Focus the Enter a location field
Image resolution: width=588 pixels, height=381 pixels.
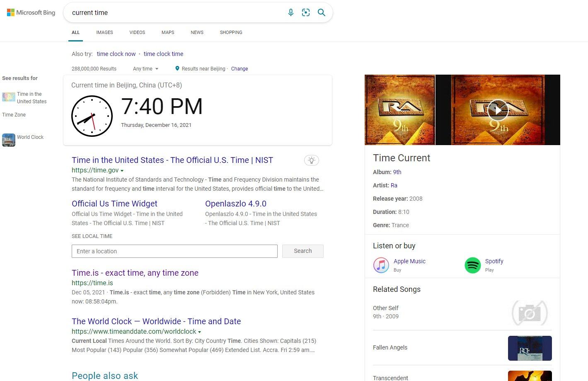point(174,251)
